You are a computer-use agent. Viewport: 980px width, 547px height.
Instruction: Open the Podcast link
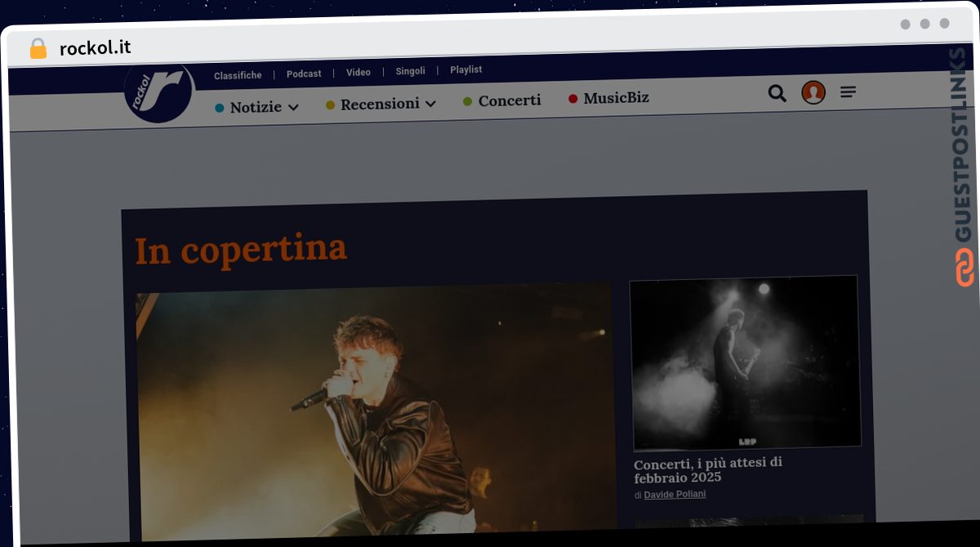[x=304, y=73]
